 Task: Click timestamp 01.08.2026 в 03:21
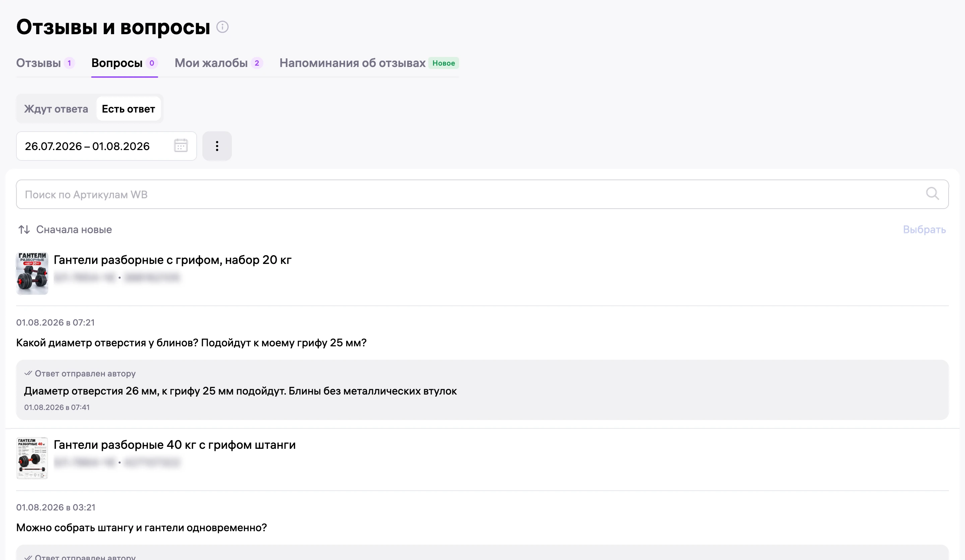click(x=56, y=507)
